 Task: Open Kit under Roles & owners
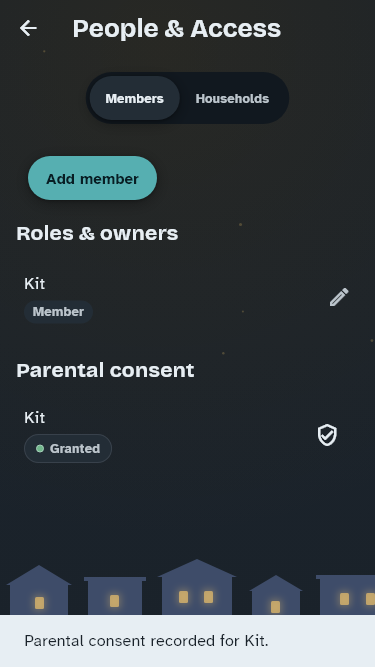click(x=34, y=284)
